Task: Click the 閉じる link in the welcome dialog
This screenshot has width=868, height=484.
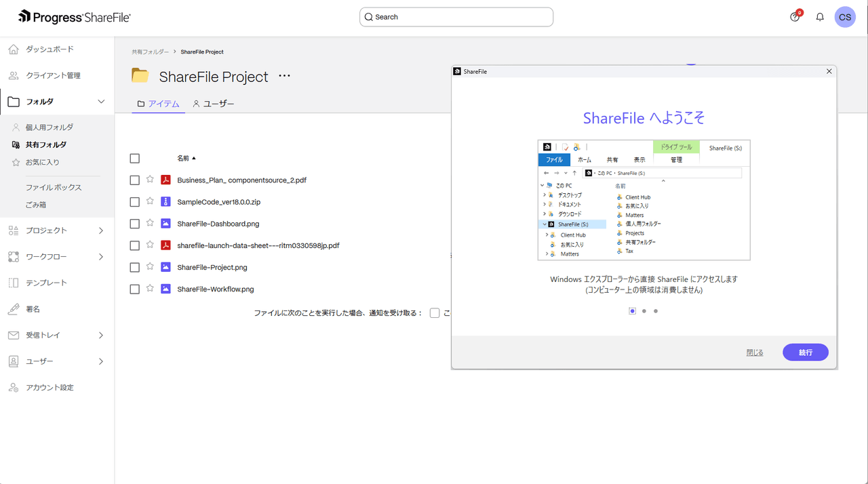Action: tap(755, 352)
